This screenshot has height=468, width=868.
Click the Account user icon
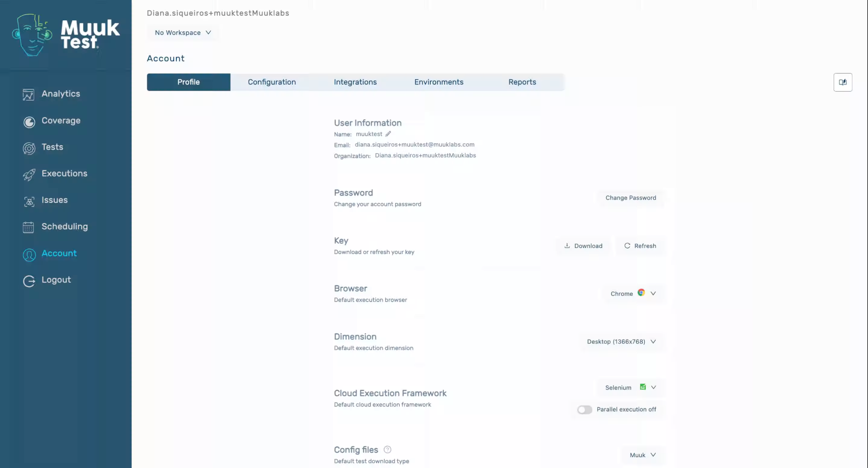[29, 255]
